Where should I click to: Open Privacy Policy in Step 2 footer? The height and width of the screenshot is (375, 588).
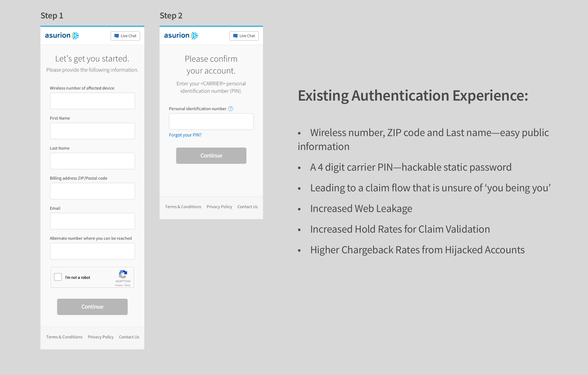pos(219,206)
